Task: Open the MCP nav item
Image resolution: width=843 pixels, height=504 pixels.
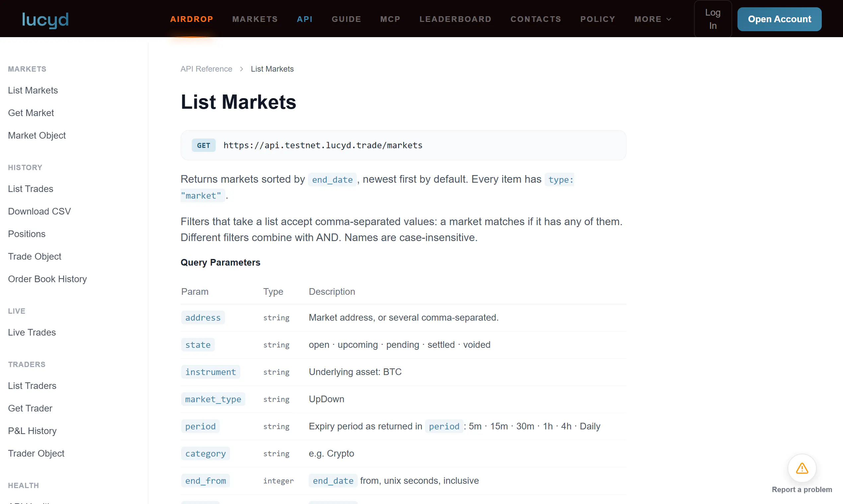Action: click(390, 19)
